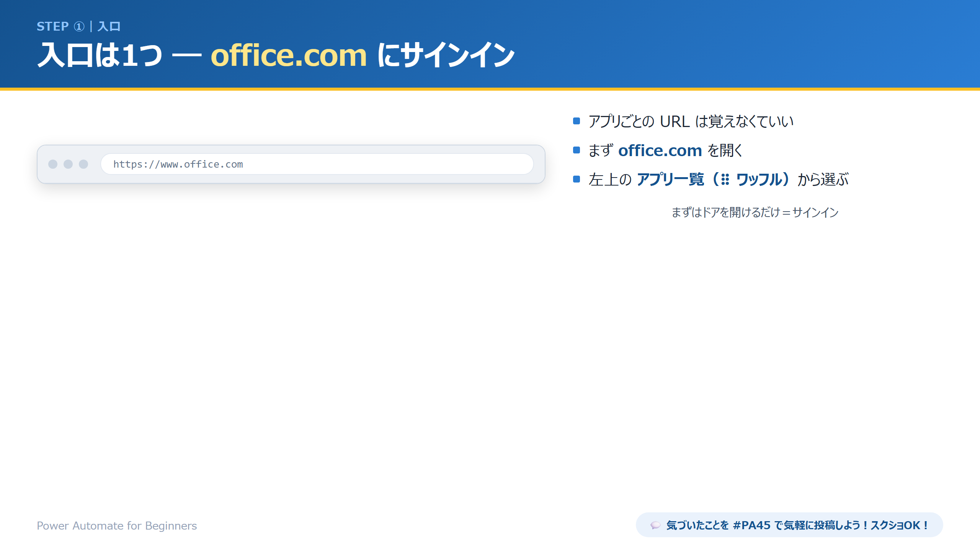Click the speech bubble icon in footer

click(x=655, y=525)
